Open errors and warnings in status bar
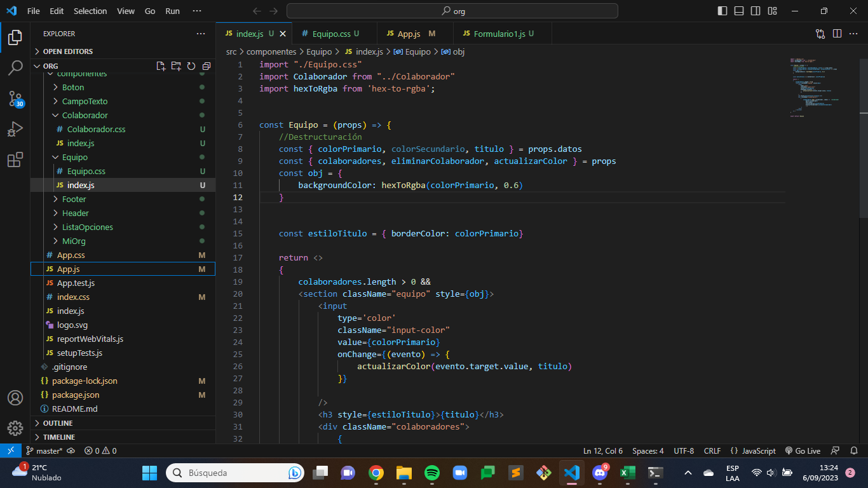 (100, 451)
